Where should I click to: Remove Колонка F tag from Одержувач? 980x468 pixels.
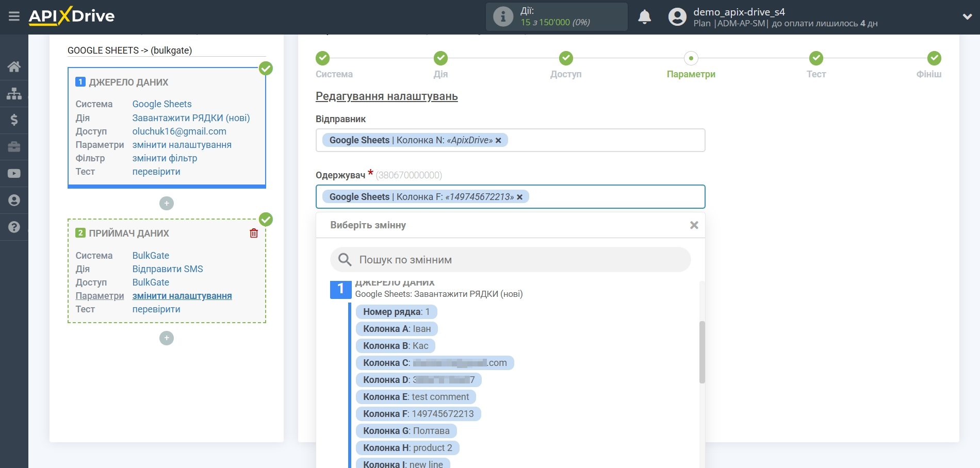[x=520, y=197]
